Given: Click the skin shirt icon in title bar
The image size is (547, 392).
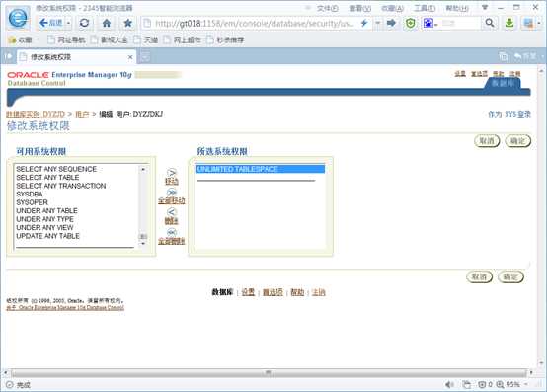Looking at the screenshot, I should point(485,7).
